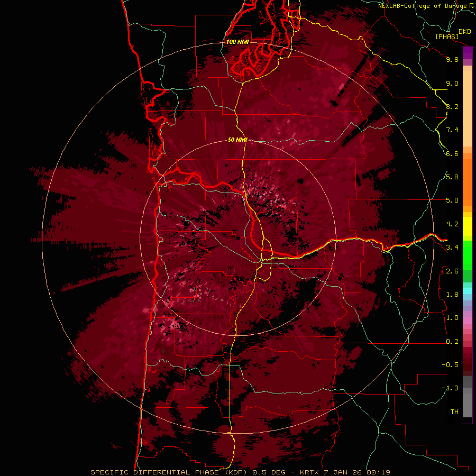
Task: Click the -1.3 legend value
Action: point(450,388)
